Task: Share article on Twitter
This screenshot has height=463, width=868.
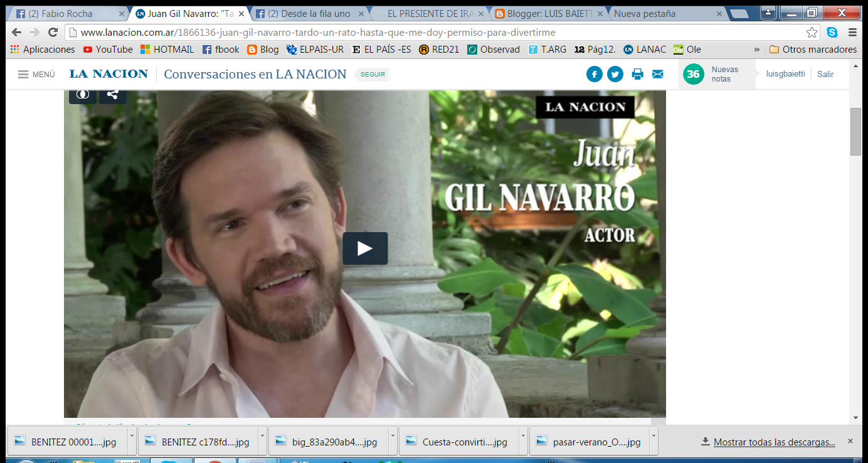Action: (615, 73)
